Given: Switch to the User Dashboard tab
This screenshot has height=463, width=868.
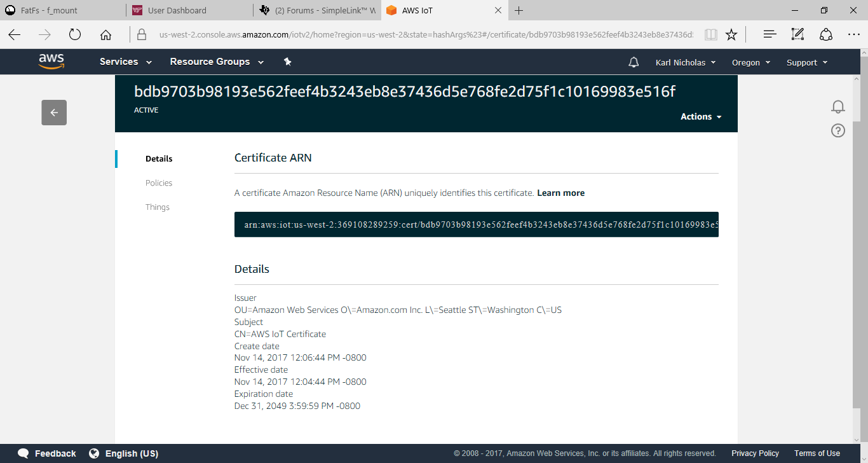Looking at the screenshot, I should [189, 10].
